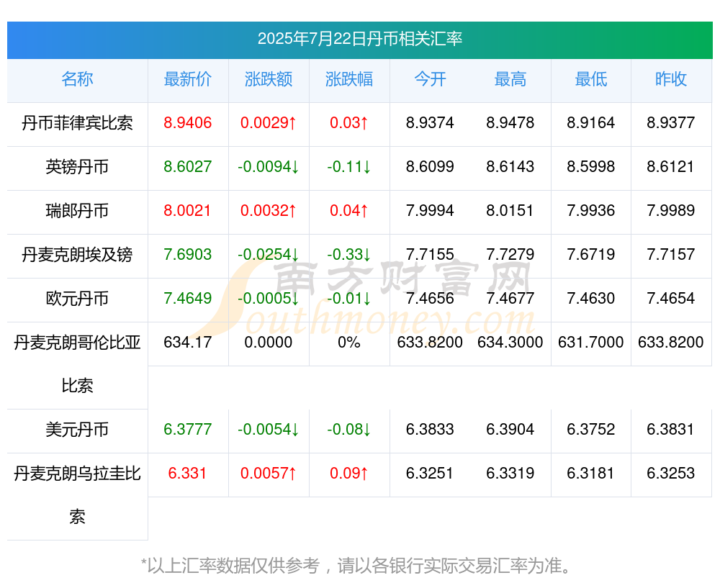Click opening price 7.9994

430,210
